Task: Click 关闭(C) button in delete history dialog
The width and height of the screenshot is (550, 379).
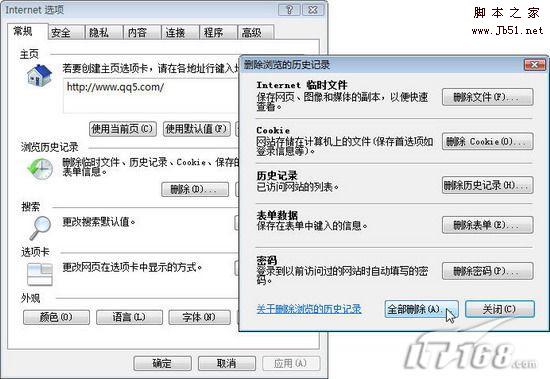Action: point(500,309)
